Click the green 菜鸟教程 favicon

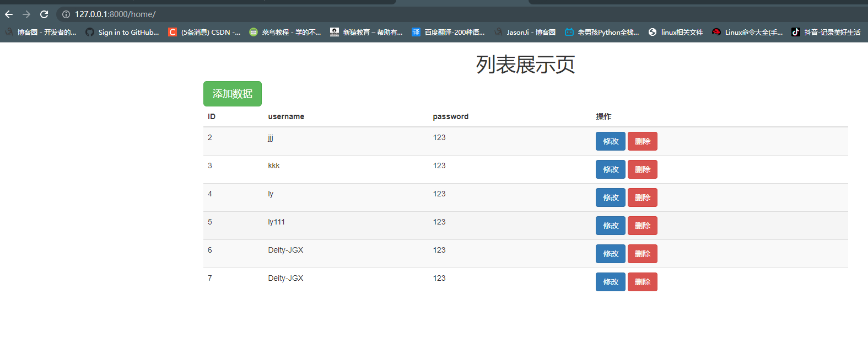click(254, 33)
